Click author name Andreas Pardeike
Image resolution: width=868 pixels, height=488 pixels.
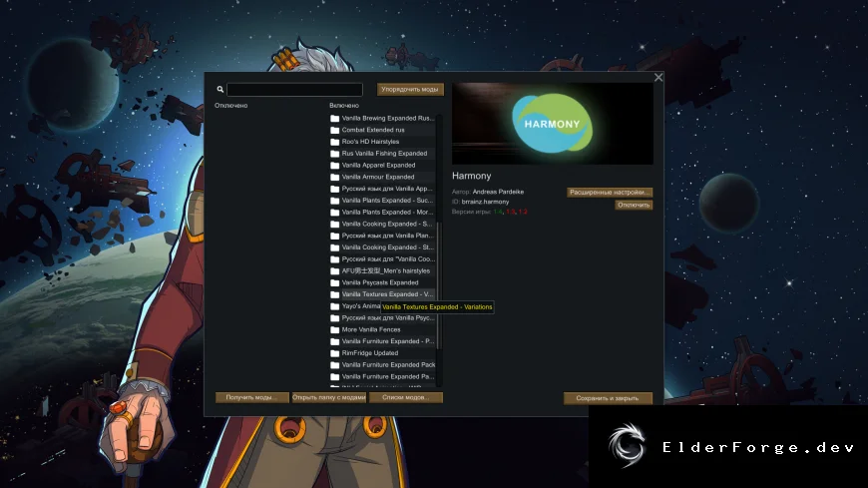point(498,192)
